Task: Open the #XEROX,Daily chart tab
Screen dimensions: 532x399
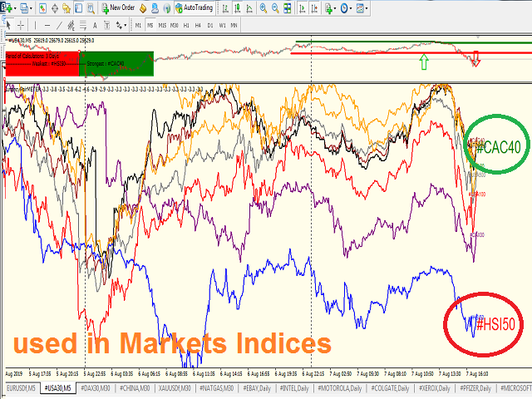Action: click(435, 388)
